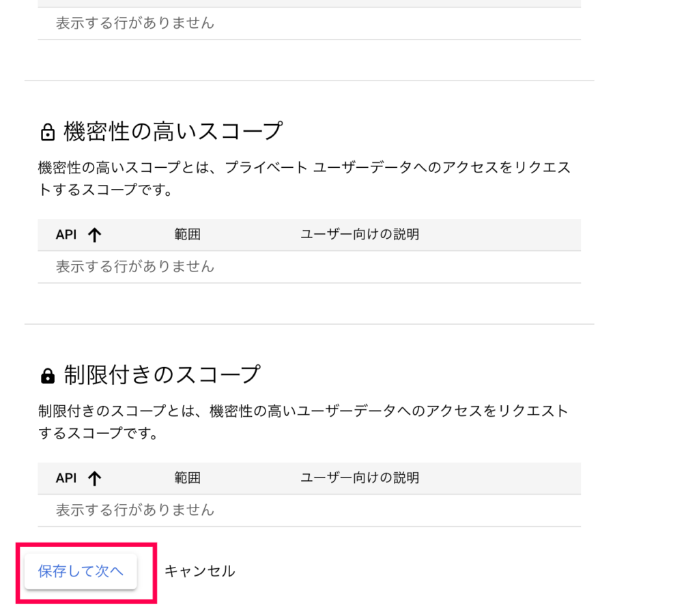Sort sensitive scopes table by API header
Viewport: 699px width, 616px height.
pyautogui.click(x=66, y=235)
